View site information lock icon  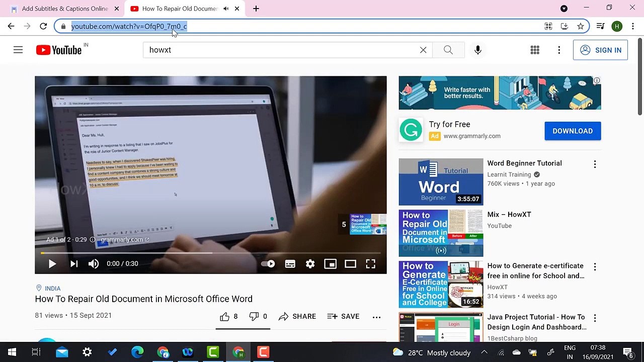tap(63, 26)
